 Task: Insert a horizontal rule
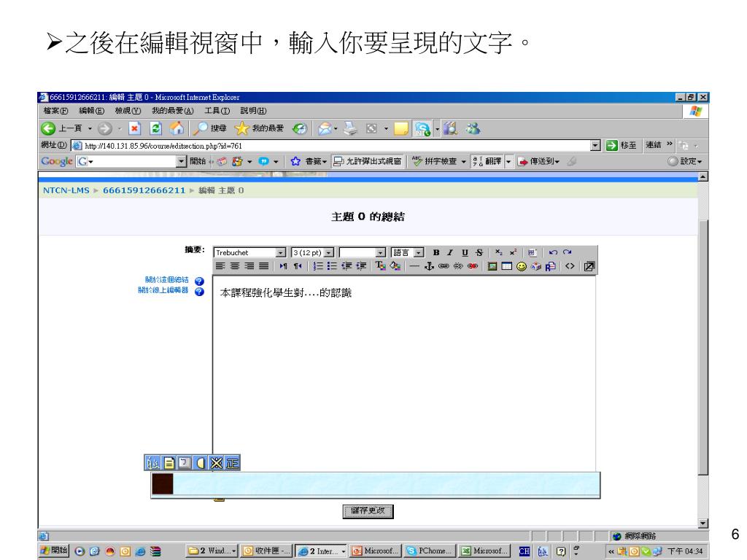[414, 266]
